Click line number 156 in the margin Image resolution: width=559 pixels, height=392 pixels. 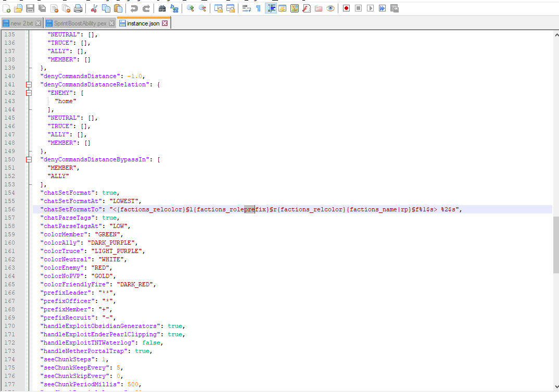coord(9,209)
